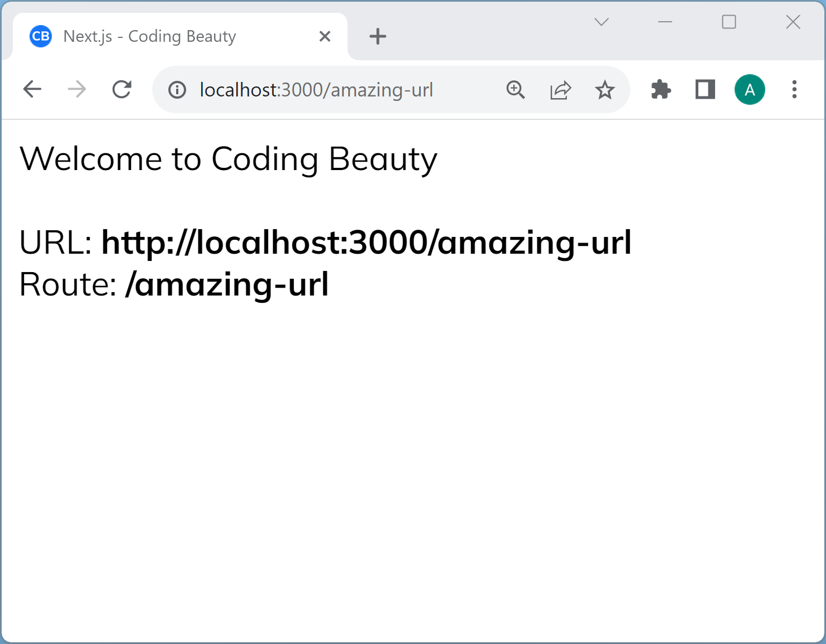This screenshot has height=644, width=826.
Task: View site information for localhost
Action: click(177, 90)
